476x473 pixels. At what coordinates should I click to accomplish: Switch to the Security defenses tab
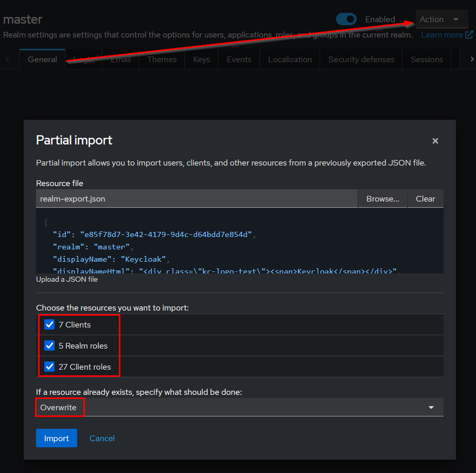(361, 59)
